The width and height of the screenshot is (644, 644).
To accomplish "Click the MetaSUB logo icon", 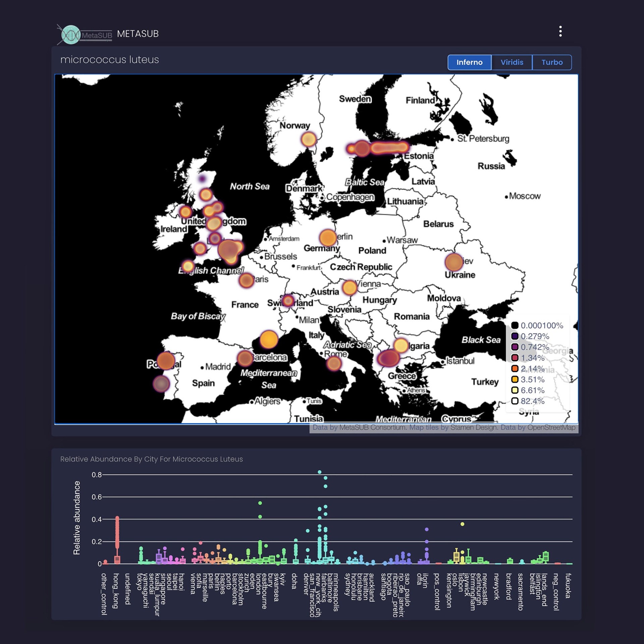I will (x=71, y=35).
